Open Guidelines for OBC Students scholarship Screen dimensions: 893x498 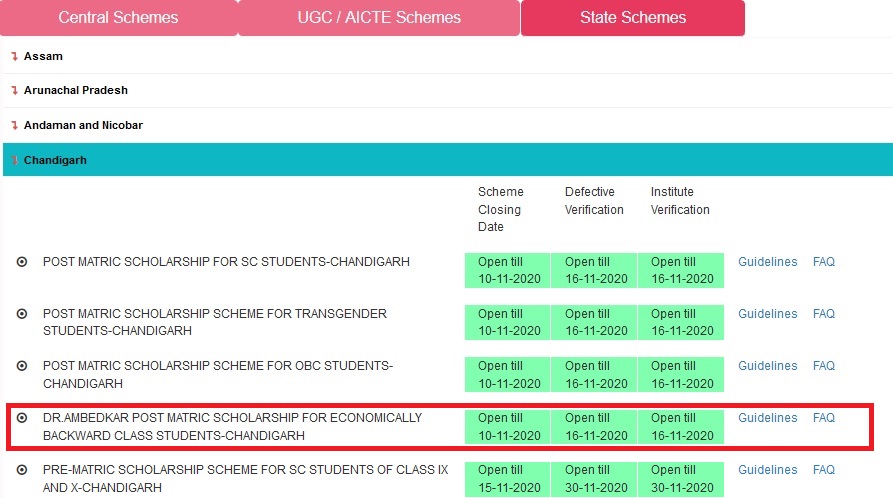tap(767, 366)
